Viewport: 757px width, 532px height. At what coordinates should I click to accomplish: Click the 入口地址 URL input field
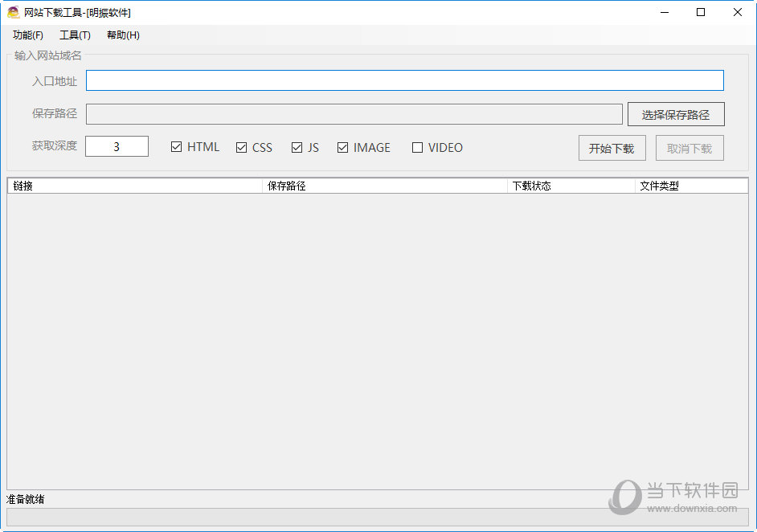404,80
